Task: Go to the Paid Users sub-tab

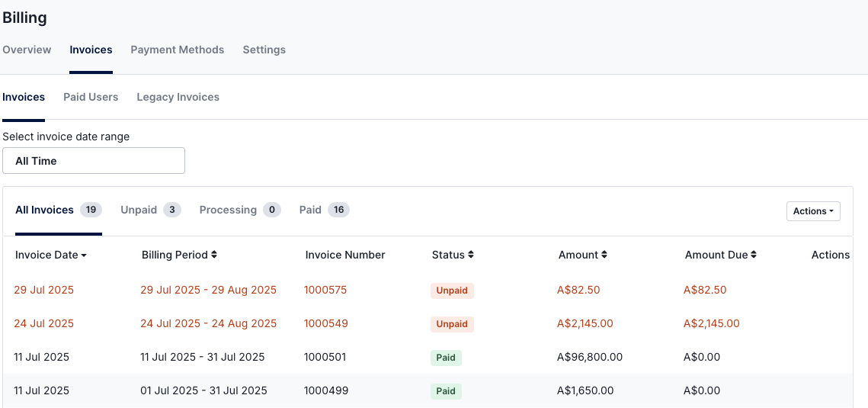Action: (91, 97)
